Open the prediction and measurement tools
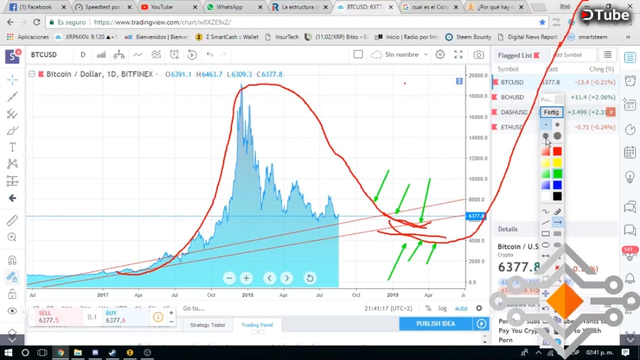Screen dimensions: 640x360 coord(12,181)
